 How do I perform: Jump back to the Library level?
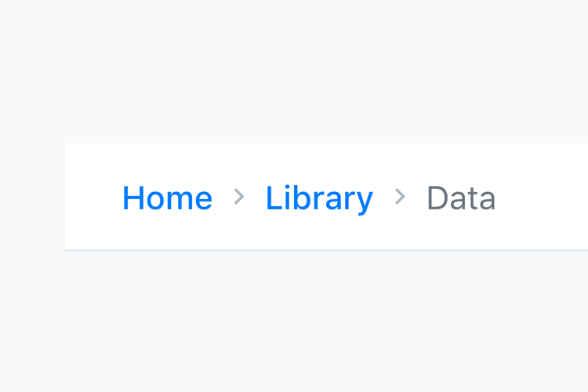319,198
